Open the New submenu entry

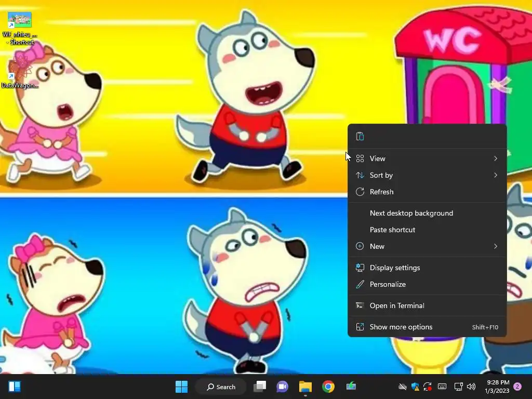(x=427, y=246)
